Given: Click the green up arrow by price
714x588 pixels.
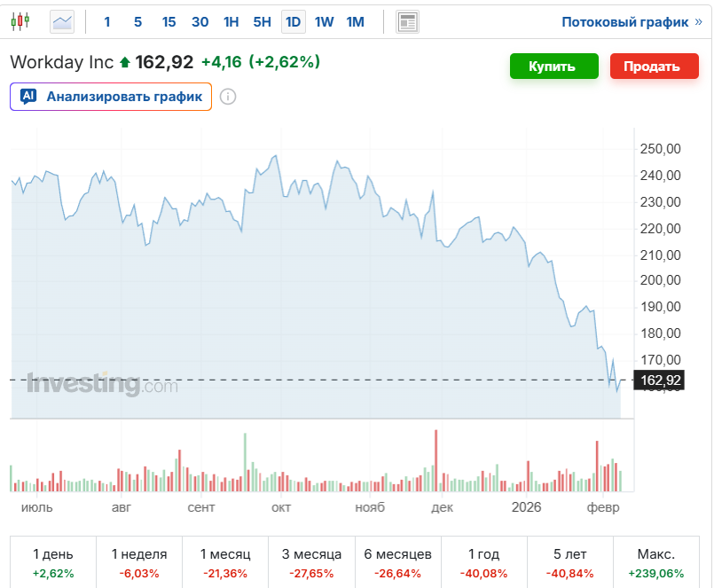Looking at the screenshot, I should [x=124, y=63].
